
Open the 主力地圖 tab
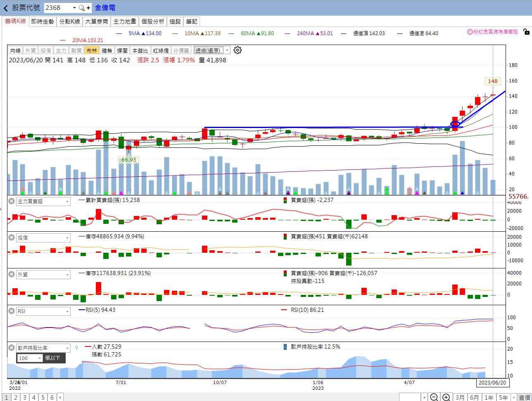(125, 21)
